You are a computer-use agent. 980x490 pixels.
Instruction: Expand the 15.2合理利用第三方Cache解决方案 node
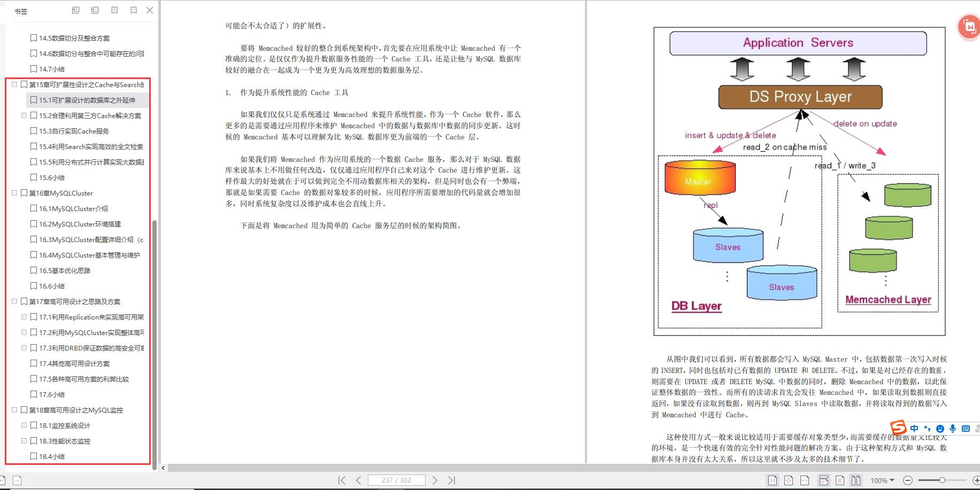pos(24,115)
